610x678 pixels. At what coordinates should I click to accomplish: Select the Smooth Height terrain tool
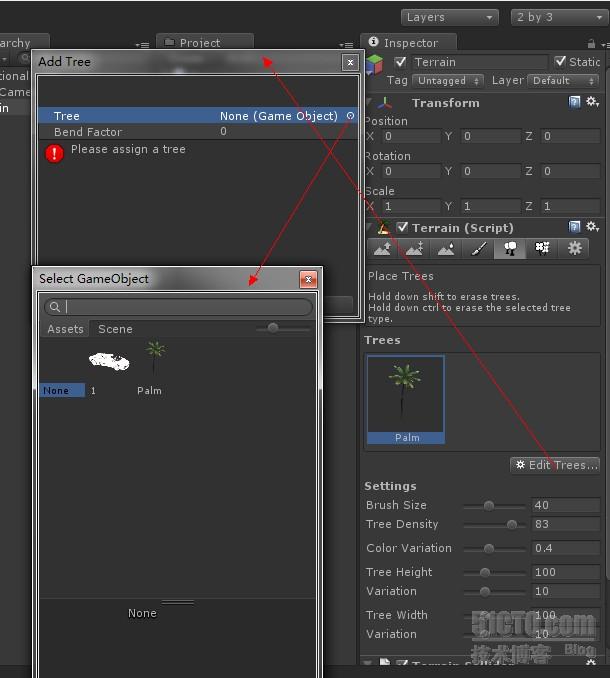[x=446, y=248]
